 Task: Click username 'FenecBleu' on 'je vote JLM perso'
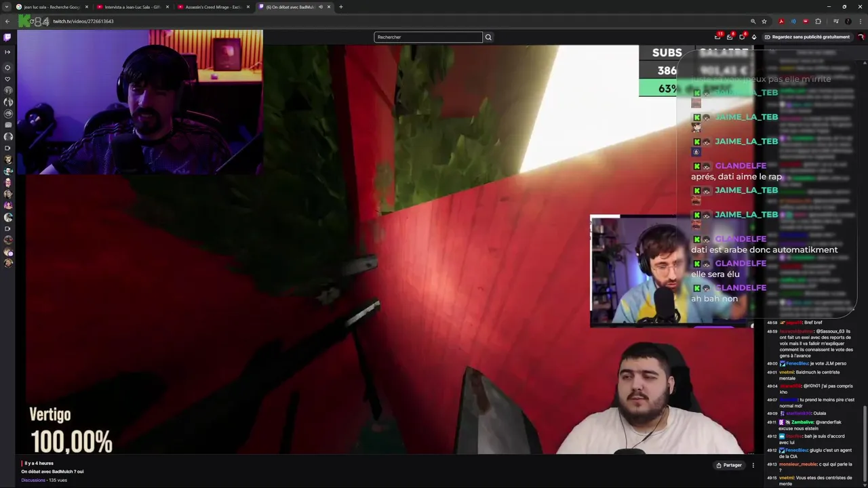click(x=797, y=364)
